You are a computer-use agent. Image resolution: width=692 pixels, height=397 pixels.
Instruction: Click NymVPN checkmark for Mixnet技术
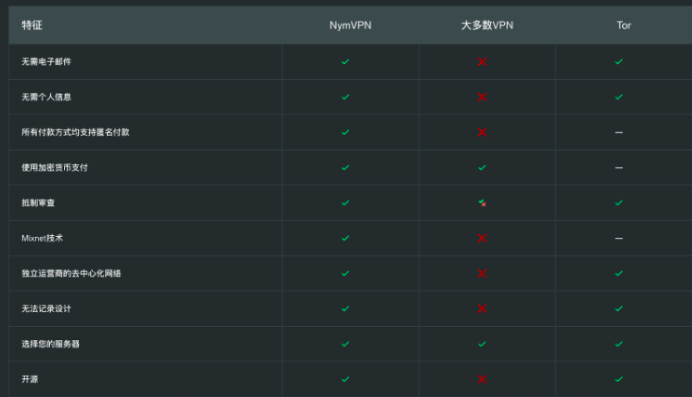click(x=345, y=238)
